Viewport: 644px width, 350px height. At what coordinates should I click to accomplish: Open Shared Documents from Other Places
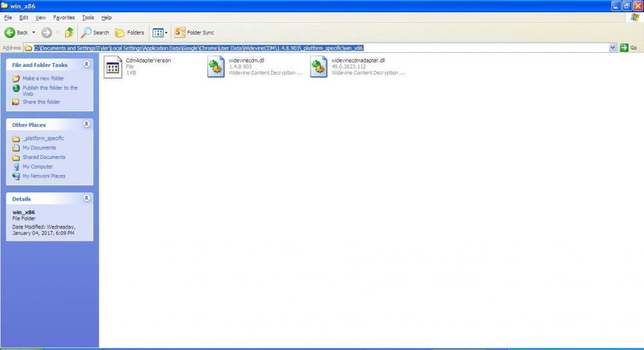44,157
